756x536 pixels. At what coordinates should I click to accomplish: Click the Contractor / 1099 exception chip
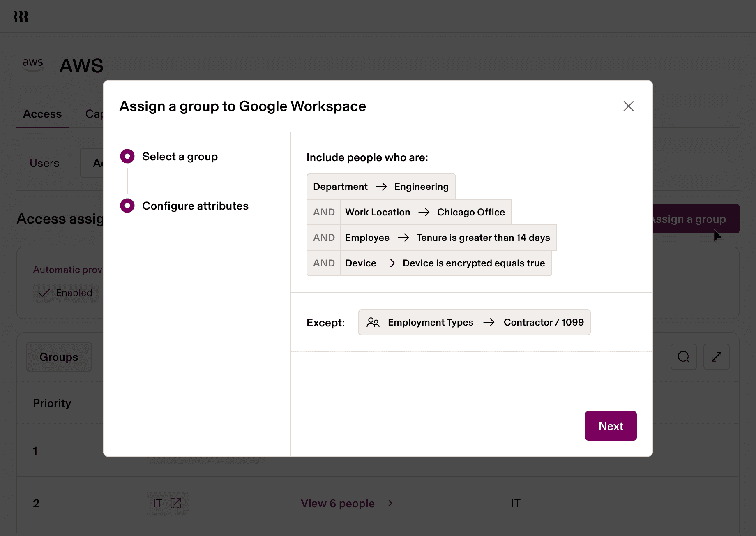(x=474, y=322)
